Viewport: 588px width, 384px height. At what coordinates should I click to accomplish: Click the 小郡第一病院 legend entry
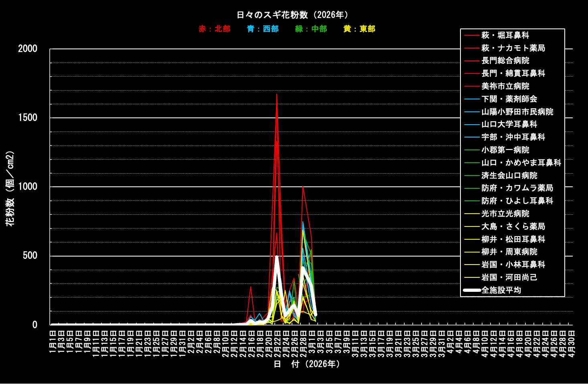(x=505, y=150)
